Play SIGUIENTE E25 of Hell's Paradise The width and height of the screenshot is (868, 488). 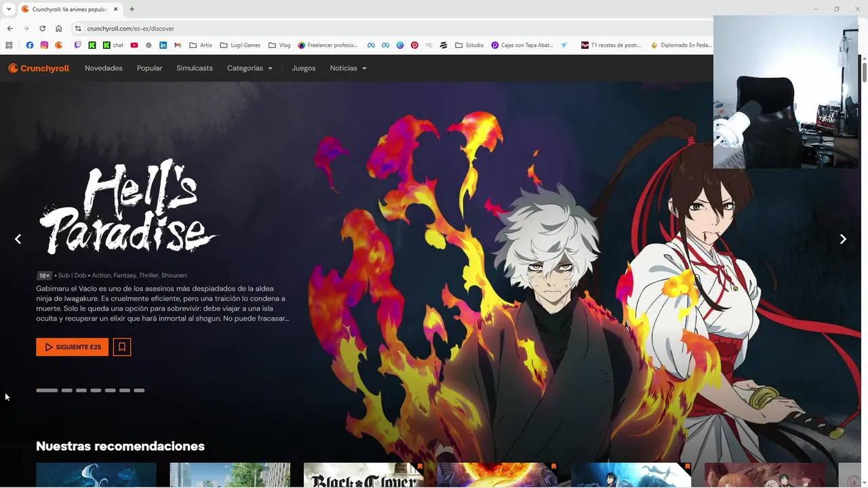[x=72, y=347]
